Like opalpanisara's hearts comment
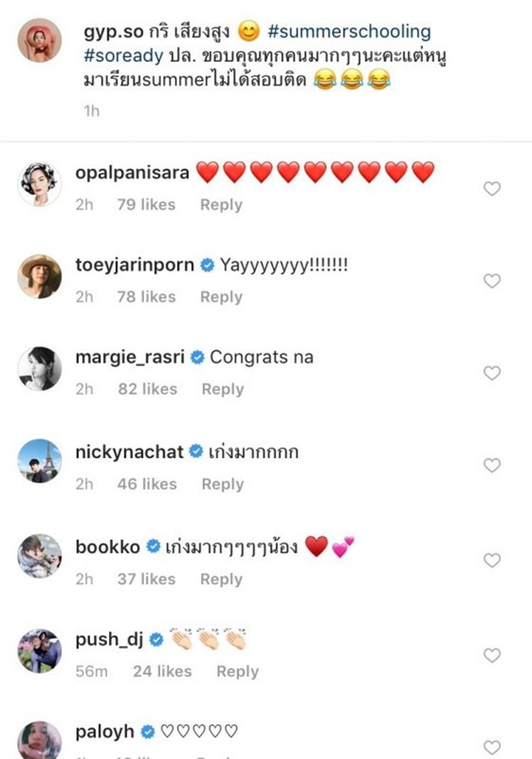 click(492, 189)
